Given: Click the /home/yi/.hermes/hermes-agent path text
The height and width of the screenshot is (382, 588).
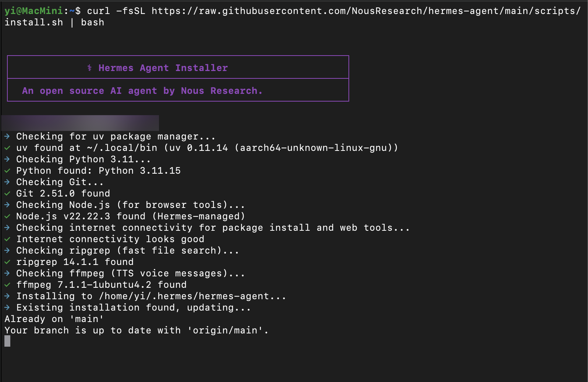Looking at the screenshot, I should (184, 296).
